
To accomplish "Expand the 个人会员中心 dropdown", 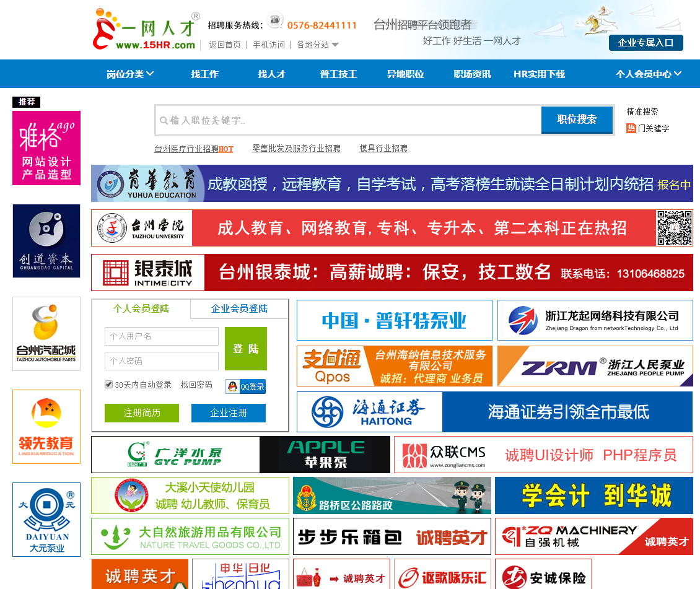I will pyautogui.click(x=648, y=74).
